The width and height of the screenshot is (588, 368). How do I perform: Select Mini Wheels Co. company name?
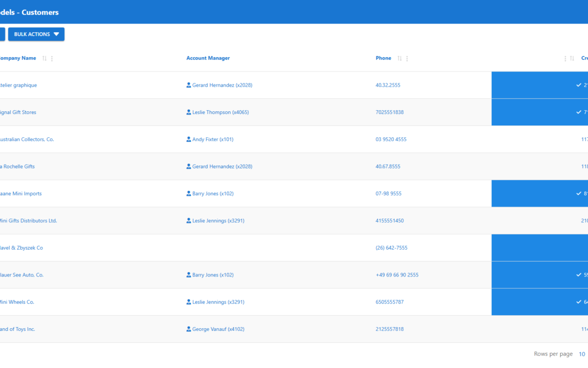[x=17, y=302]
